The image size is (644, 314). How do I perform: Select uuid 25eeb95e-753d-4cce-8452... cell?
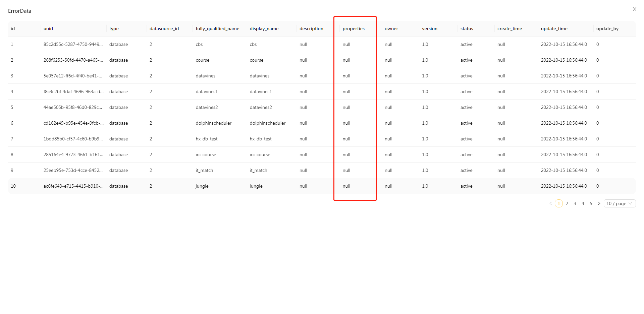pyautogui.click(x=73, y=170)
